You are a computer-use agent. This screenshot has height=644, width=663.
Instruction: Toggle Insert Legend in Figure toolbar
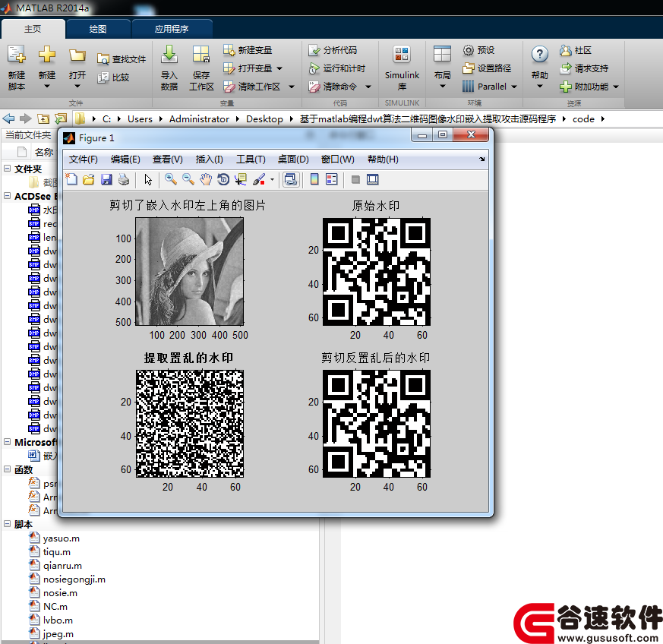pyautogui.click(x=331, y=179)
